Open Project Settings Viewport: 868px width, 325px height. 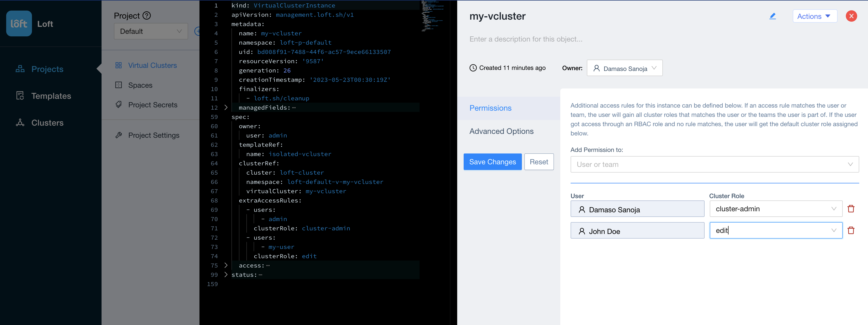coord(154,135)
